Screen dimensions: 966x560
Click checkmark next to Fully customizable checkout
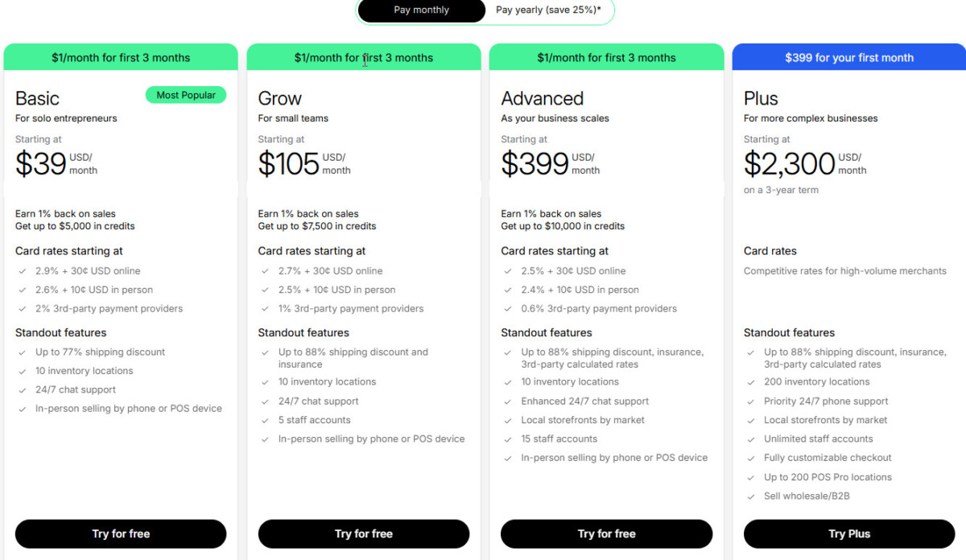[x=750, y=458]
